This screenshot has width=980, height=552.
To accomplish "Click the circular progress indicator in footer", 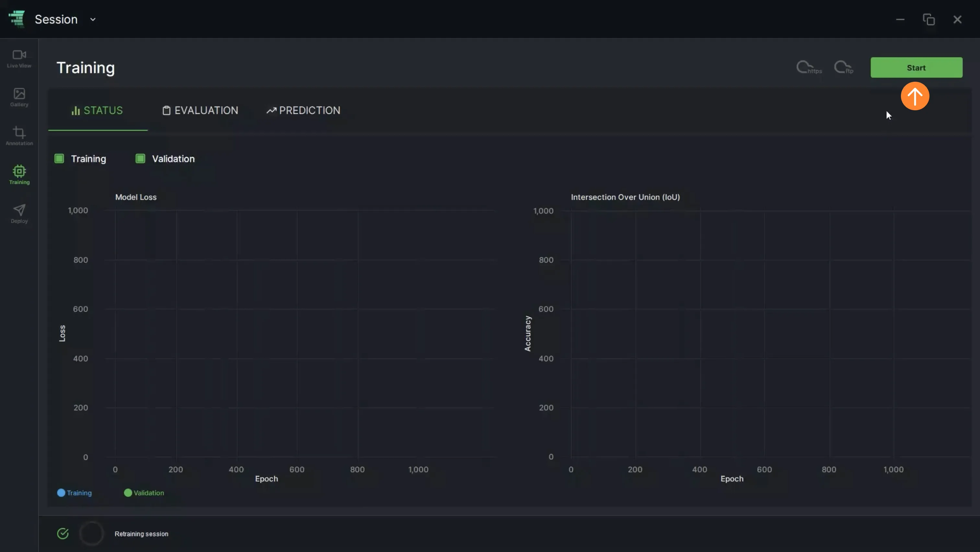I will coord(91,534).
